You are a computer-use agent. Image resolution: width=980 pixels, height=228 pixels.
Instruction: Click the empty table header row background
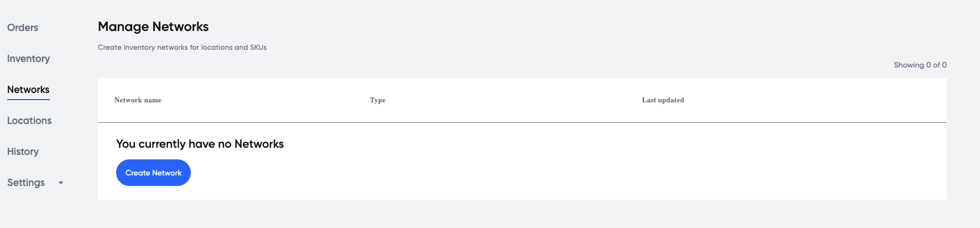click(x=522, y=100)
